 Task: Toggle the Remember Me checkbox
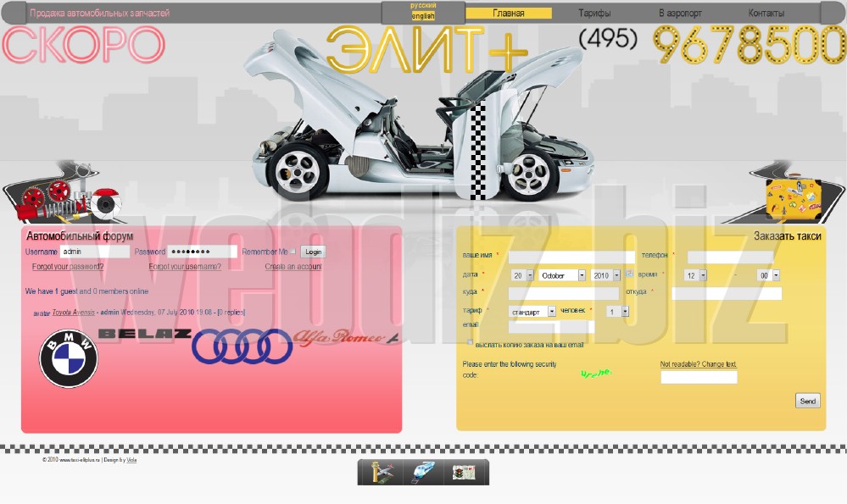click(293, 251)
